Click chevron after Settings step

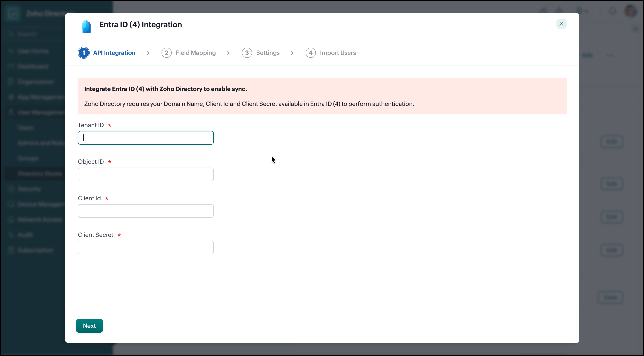[x=292, y=53]
